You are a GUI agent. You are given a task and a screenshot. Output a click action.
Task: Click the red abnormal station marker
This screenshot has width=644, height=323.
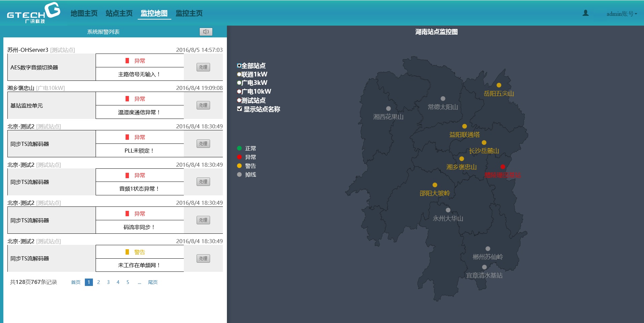point(503,166)
